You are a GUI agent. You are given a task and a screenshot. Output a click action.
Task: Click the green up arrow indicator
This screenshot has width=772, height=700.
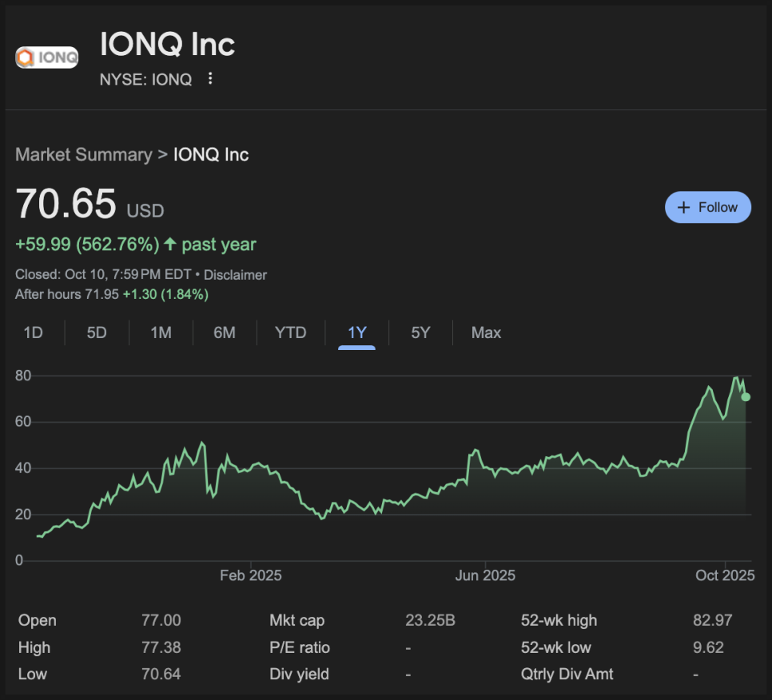169,244
